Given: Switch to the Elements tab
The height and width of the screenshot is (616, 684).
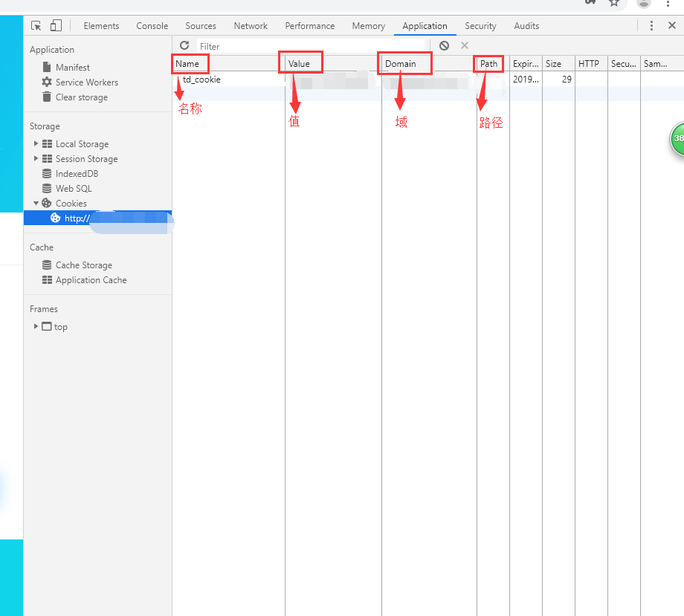Looking at the screenshot, I should tap(101, 26).
